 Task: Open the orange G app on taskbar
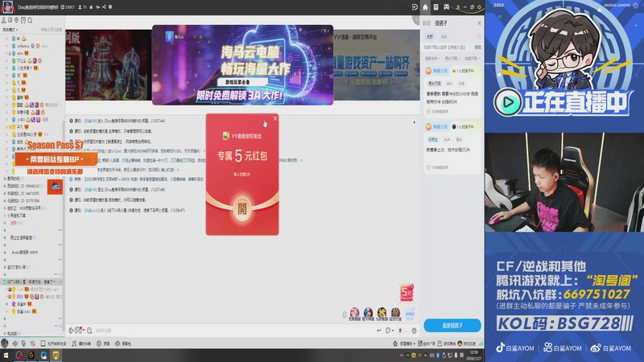(31, 356)
